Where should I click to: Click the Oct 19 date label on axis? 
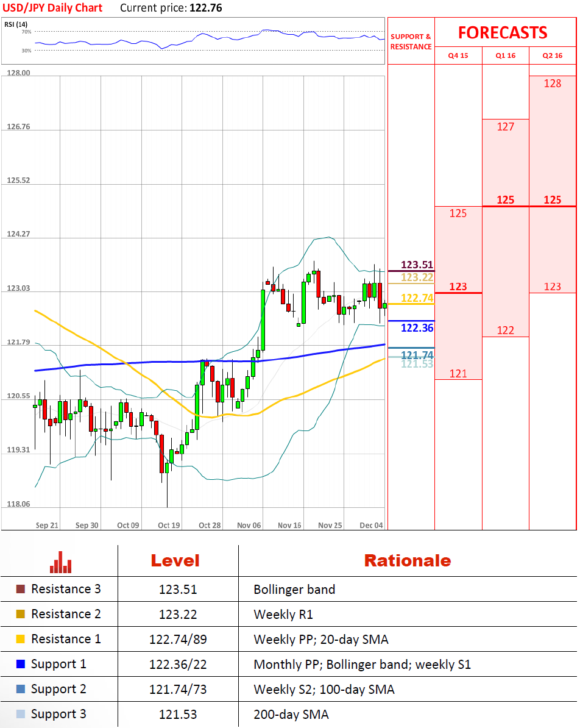pos(168,525)
